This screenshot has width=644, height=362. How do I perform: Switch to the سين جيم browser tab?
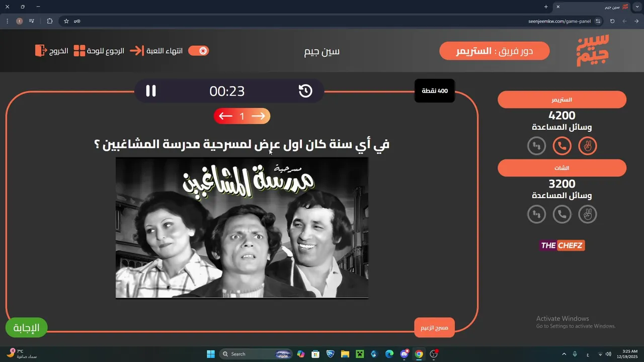click(x=593, y=7)
